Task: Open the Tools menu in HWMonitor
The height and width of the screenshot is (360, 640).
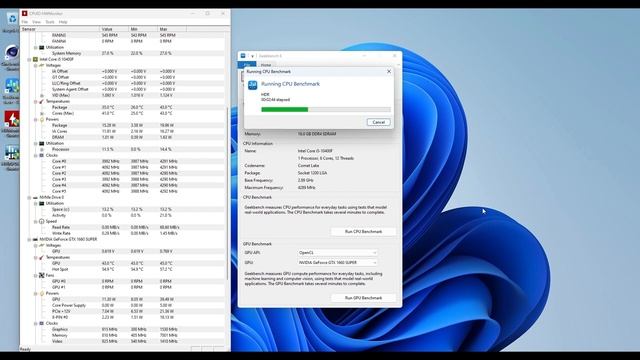Action: click(50, 22)
